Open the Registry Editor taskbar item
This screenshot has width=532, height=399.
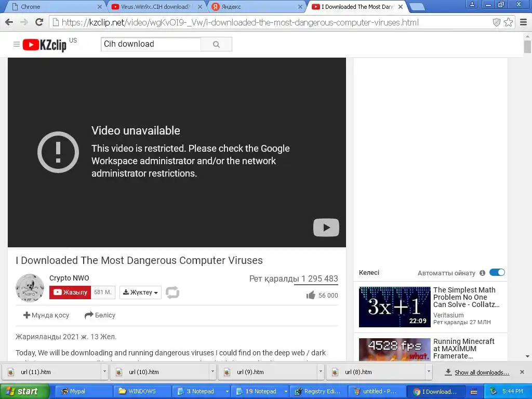pos(319,392)
